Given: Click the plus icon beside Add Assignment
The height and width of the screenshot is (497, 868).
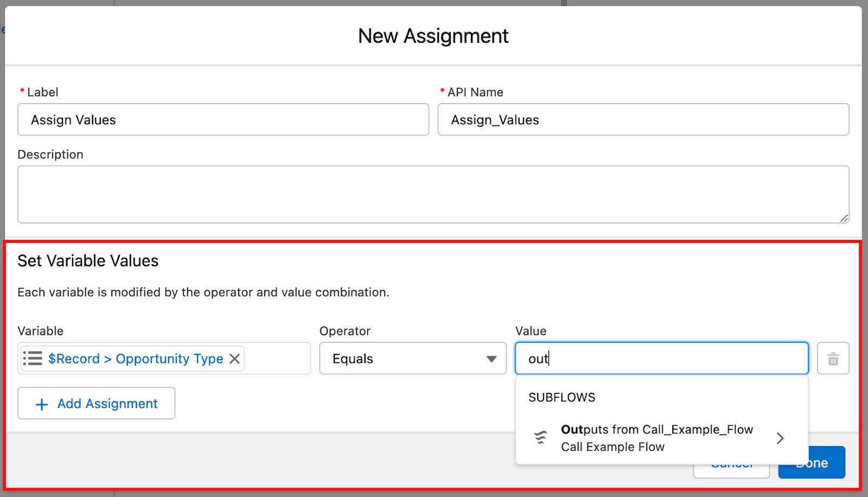Looking at the screenshot, I should click(x=41, y=404).
